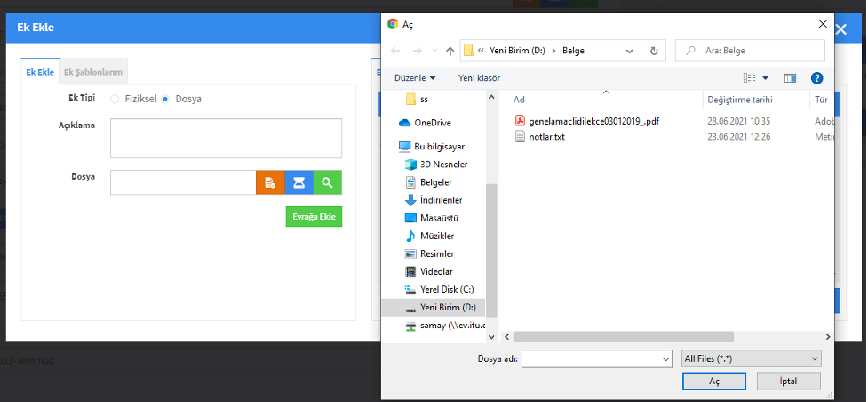
Task: Select the Fiziksel radio button
Action: [x=115, y=100]
